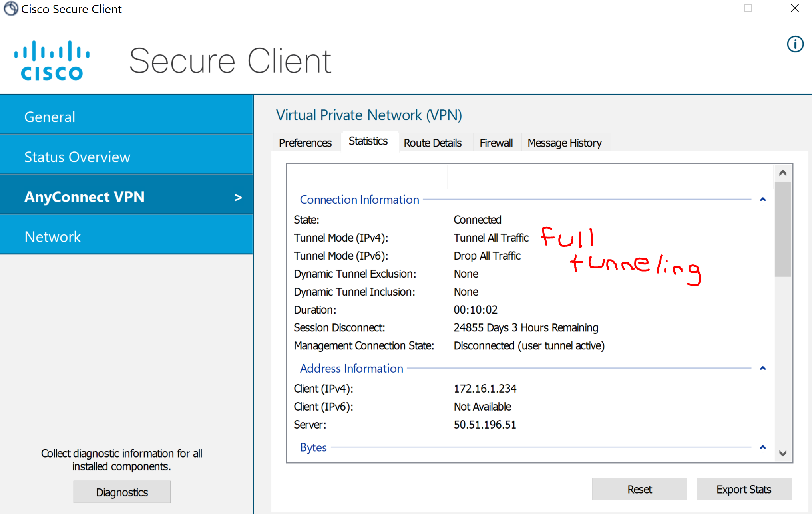The width and height of the screenshot is (812, 514).
Task: Click the 'Address Information' heading
Action: coord(351,368)
